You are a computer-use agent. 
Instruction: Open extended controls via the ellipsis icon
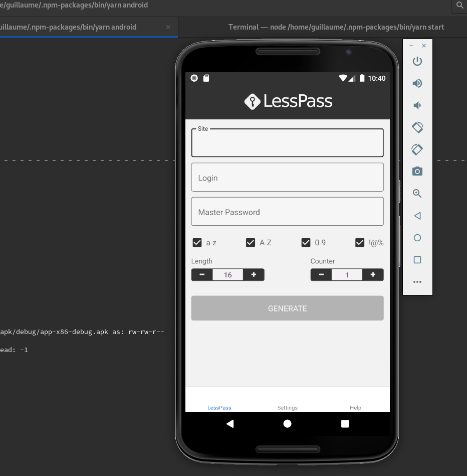tap(417, 281)
